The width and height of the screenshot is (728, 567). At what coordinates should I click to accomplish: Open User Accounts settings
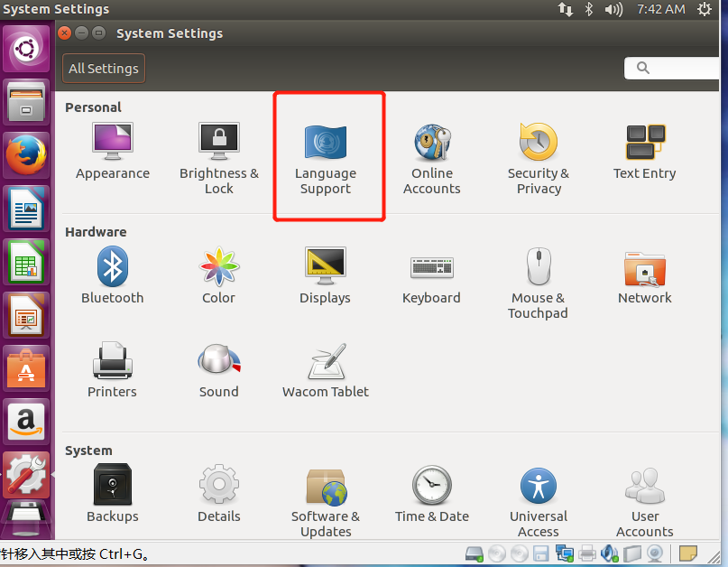coord(644,503)
